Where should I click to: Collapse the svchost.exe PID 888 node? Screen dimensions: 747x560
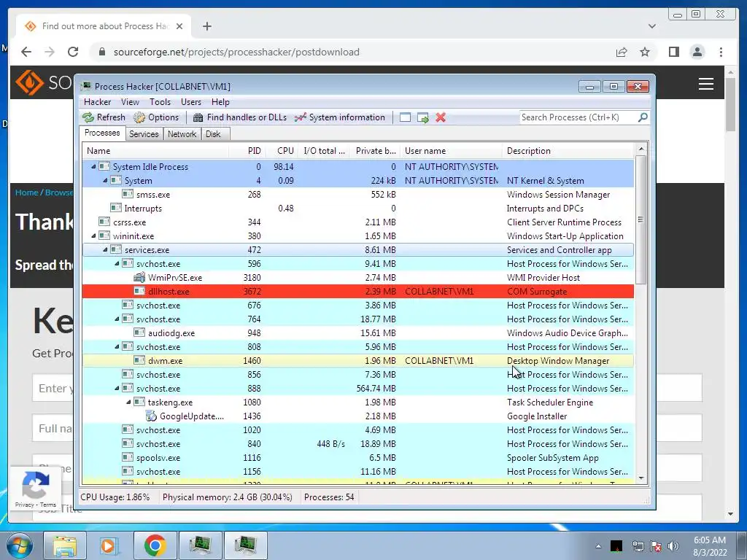[117, 388]
